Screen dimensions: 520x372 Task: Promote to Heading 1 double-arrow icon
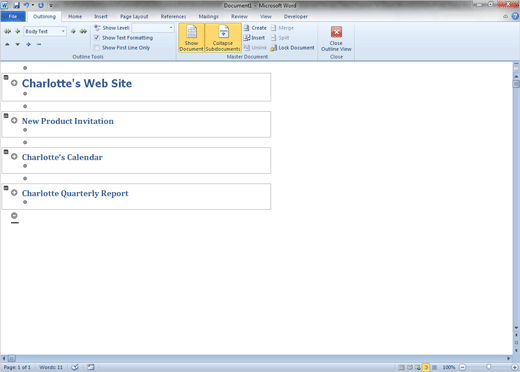(x=7, y=31)
